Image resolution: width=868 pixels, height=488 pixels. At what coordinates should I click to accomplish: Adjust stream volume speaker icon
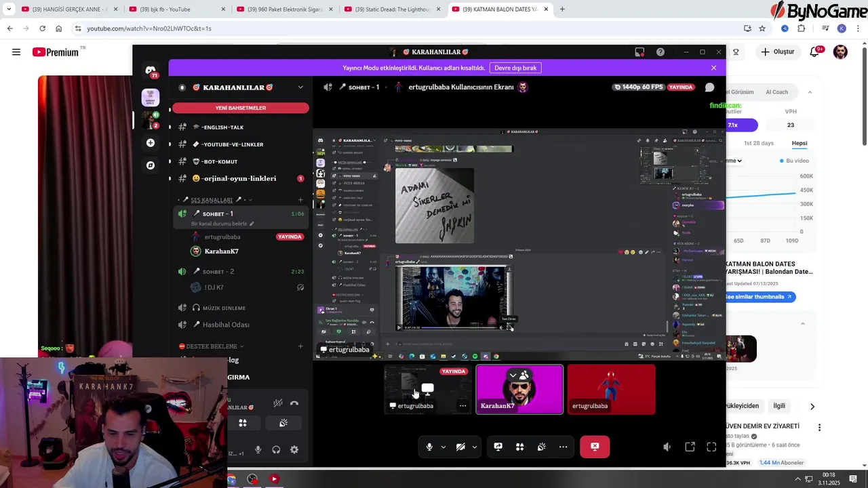click(667, 447)
